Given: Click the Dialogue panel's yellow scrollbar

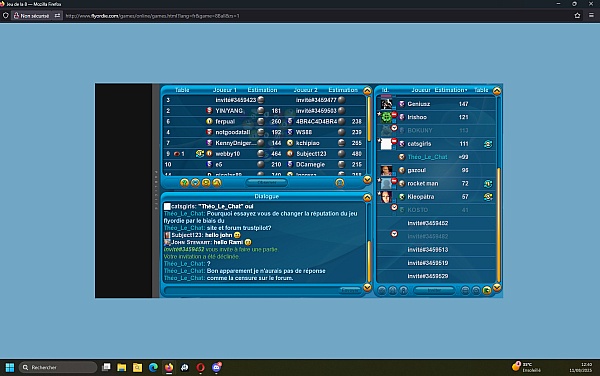Looking at the screenshot, I should click(369, 262).
